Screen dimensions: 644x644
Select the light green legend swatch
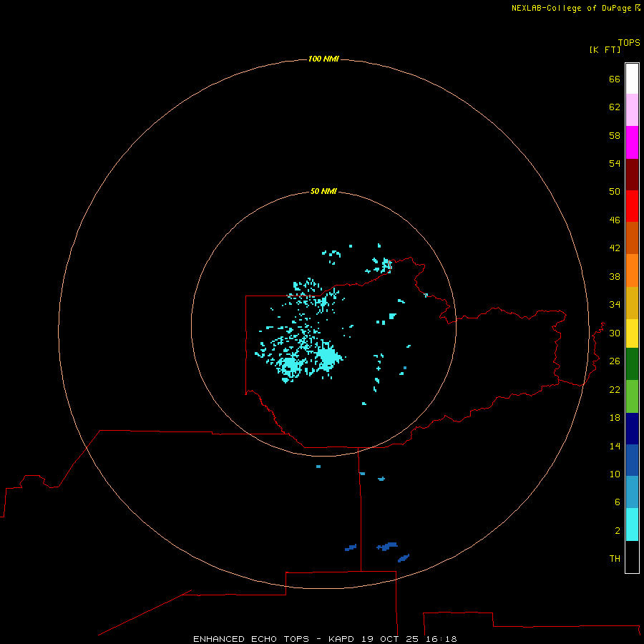pyautogui.click(x=632, y=396)
